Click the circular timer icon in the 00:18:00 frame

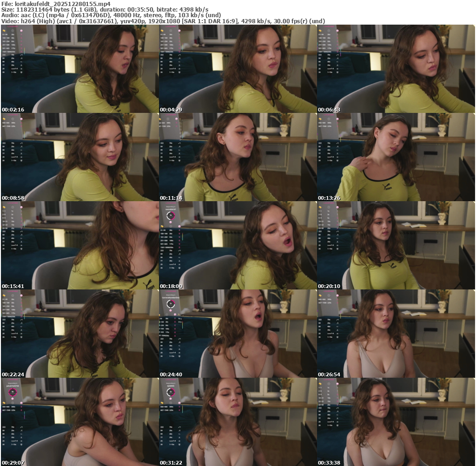(171, 216)
